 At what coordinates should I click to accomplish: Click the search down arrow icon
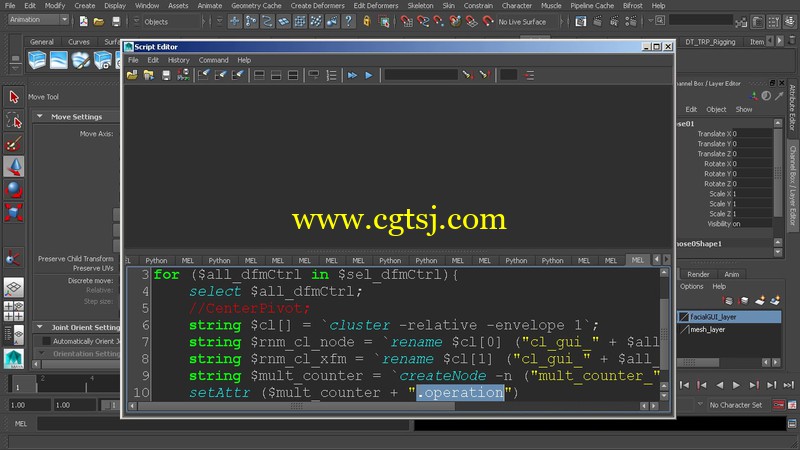(x=467, y=76)
